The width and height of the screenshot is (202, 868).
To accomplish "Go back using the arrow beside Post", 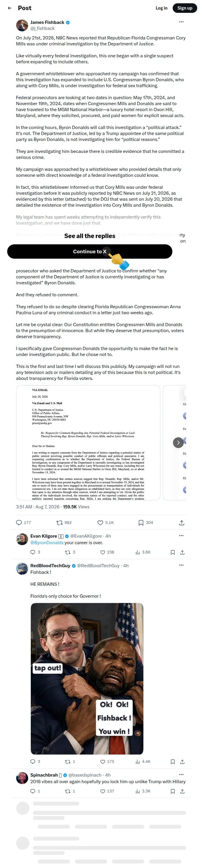I will pos(10,8).
